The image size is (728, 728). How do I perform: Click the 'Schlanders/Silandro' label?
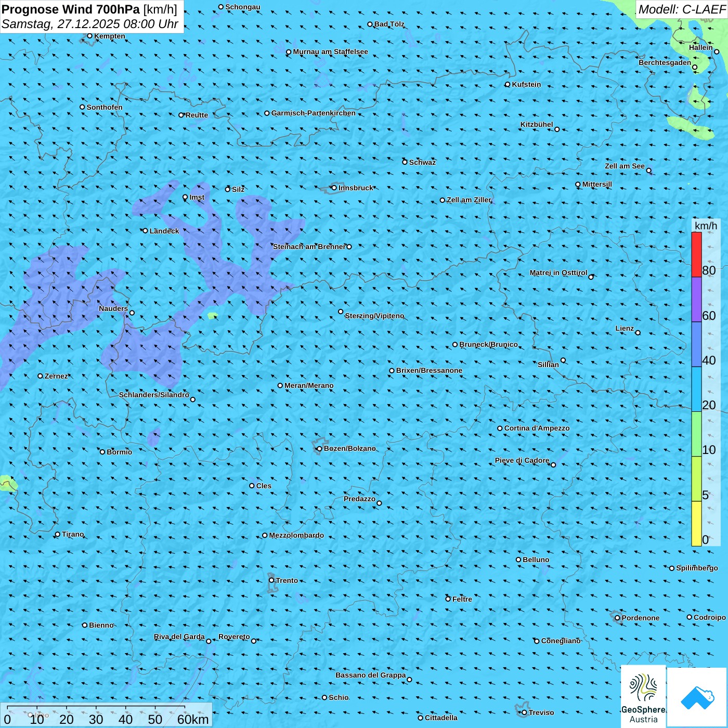pos(154,395)
